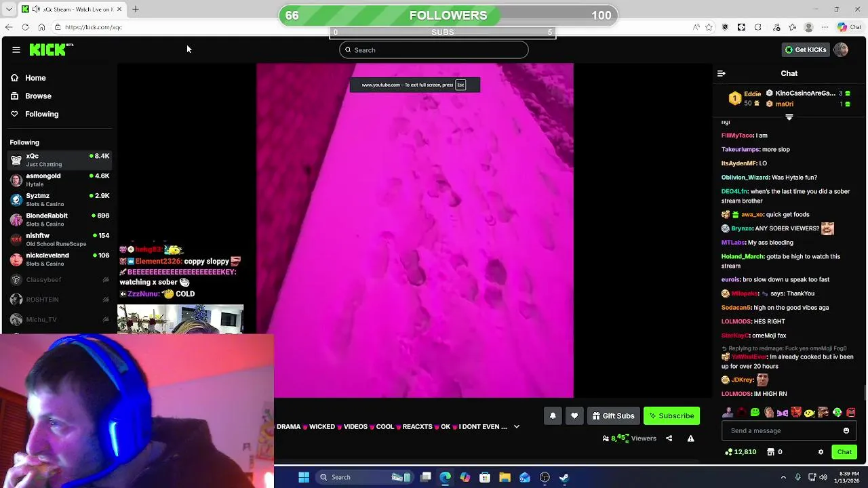Toggle follow using the heart icon
Screen dimensions: 868x488
(x=574, y=415)
